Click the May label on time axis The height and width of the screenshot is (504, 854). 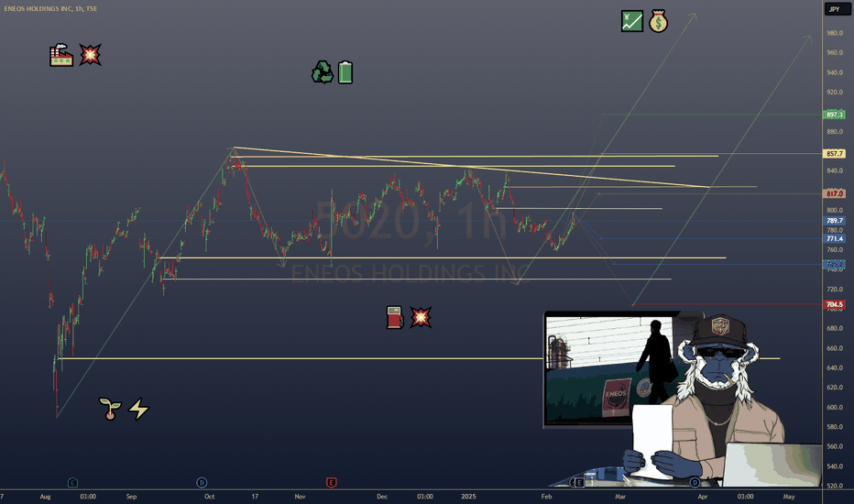click(x=789, y=497)
